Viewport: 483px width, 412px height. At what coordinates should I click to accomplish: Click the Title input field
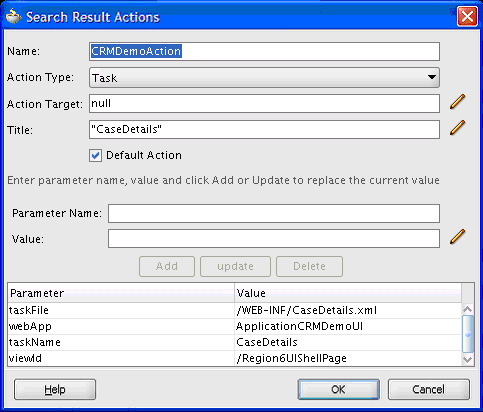[x=264, y=130]
